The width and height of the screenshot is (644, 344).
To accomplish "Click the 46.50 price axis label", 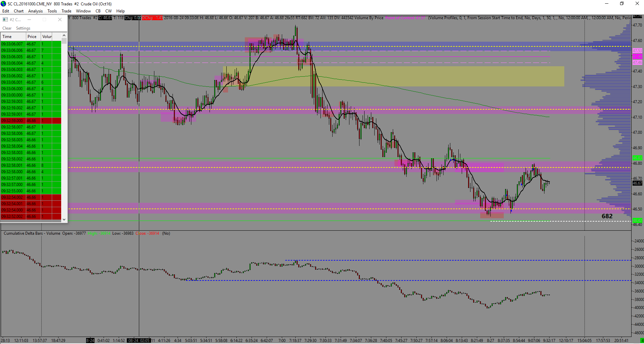I will point(637,209).
